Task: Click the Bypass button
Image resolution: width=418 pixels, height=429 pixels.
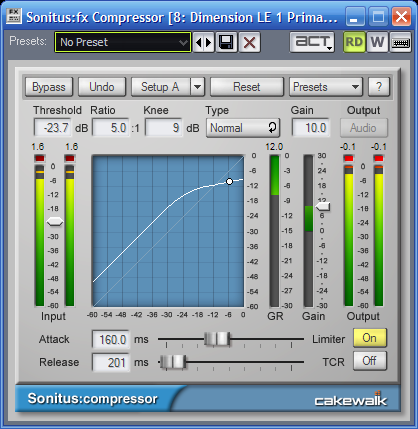Action: point(49,87)
